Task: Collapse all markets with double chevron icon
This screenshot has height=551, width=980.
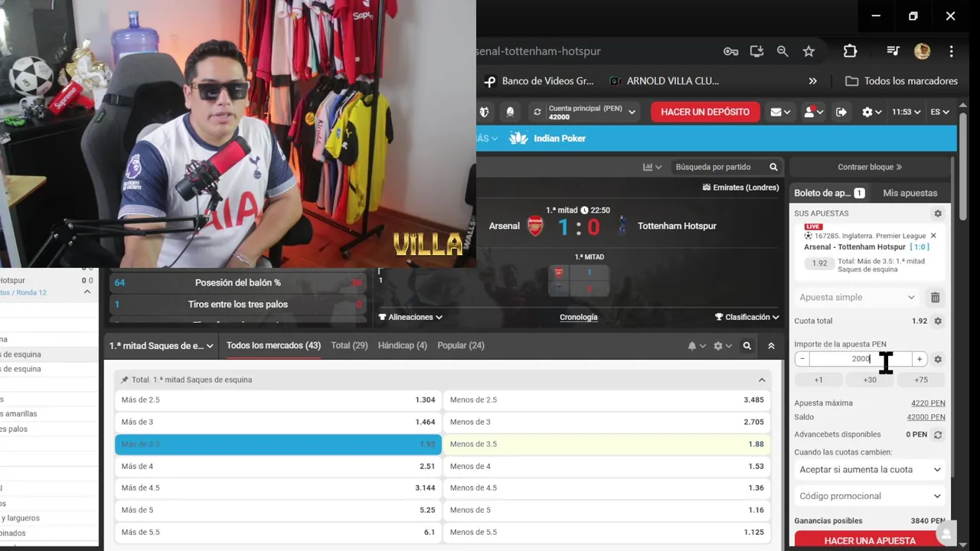Action: point(771,346)
